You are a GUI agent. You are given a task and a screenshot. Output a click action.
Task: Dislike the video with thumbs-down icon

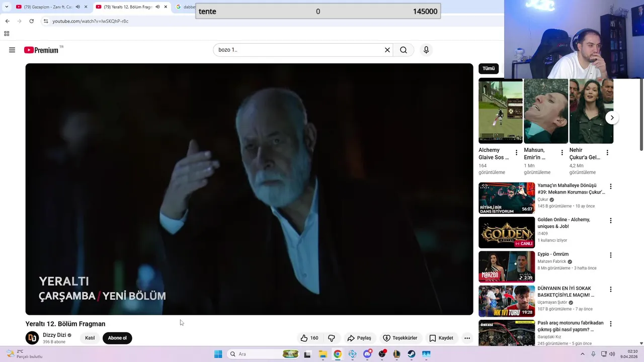pyautogui.click(x=332, y=338)
